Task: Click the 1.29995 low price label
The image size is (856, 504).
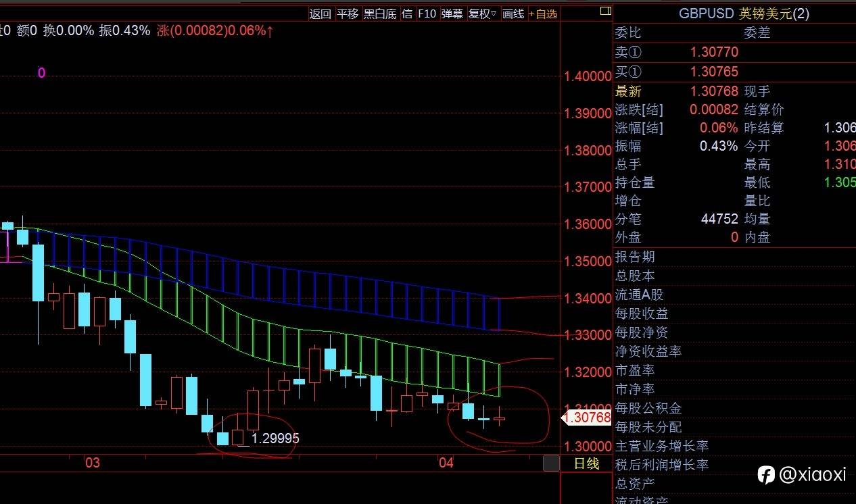Action: point(275,438)
